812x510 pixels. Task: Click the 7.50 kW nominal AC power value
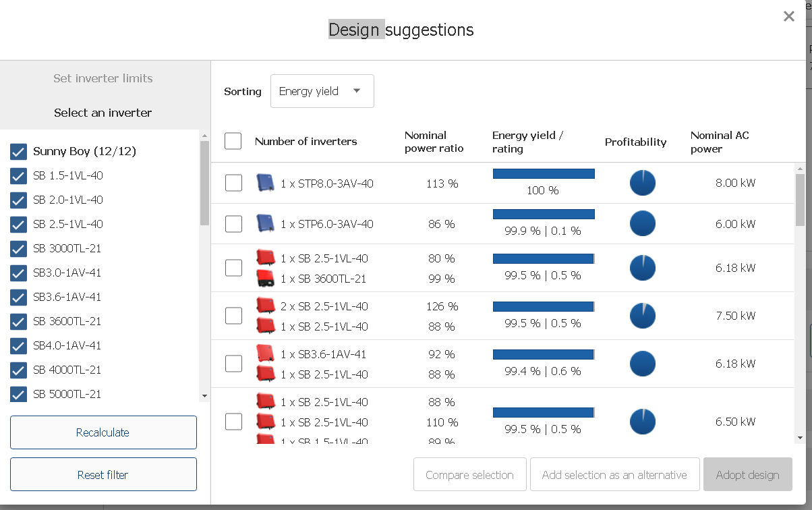tap(736, 316)
